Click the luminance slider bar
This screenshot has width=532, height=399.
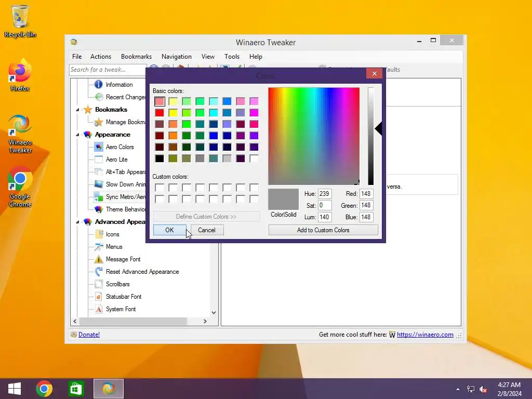[371, 136]
